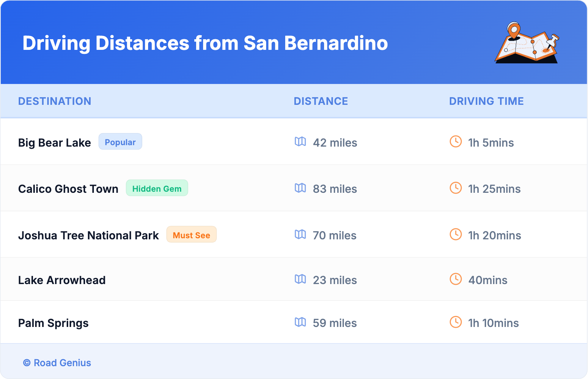The image size is (588, 379).
Task: Click the Driving Time column header
Action: pyautogui.click(x=486, y=101)
